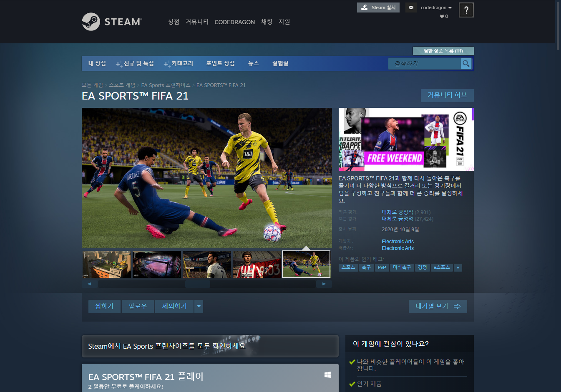
Task: Open the 상점 top menu
Action: 174,22
